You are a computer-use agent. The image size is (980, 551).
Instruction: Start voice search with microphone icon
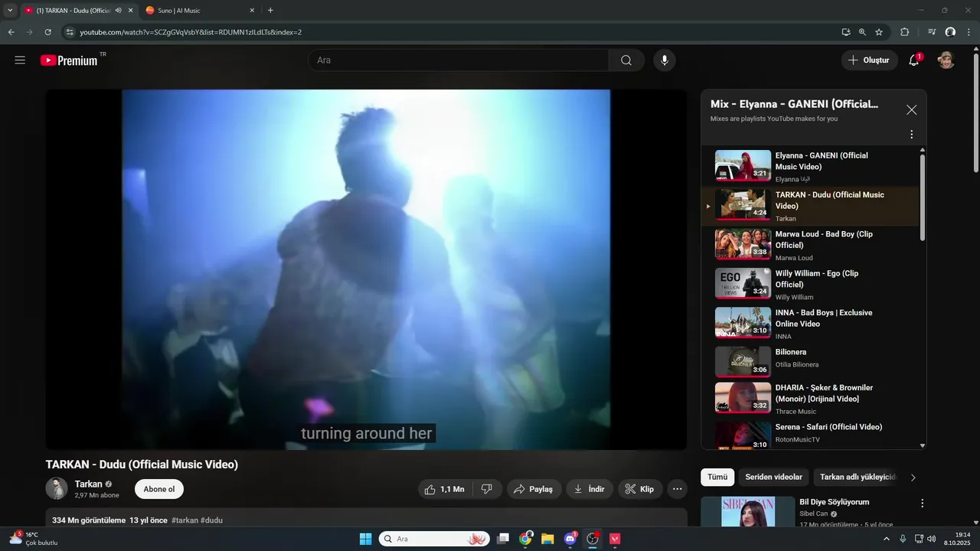[x=665, y=60]
